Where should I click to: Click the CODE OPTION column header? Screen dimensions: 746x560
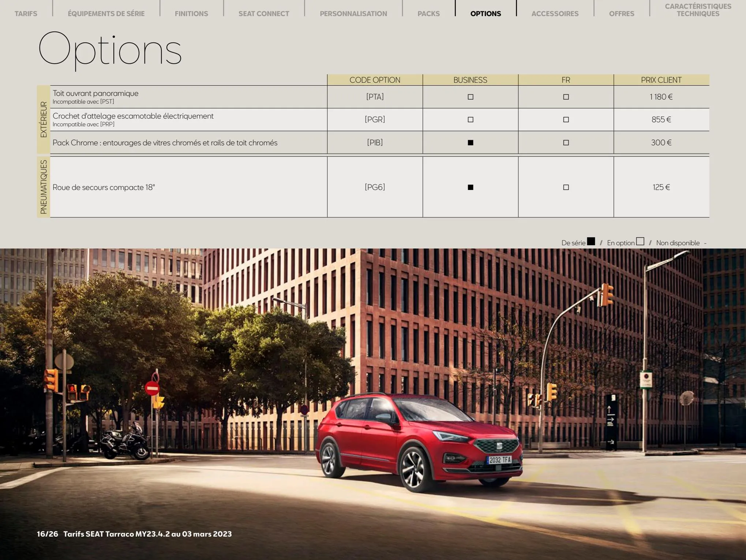click(x=375, y=80)
